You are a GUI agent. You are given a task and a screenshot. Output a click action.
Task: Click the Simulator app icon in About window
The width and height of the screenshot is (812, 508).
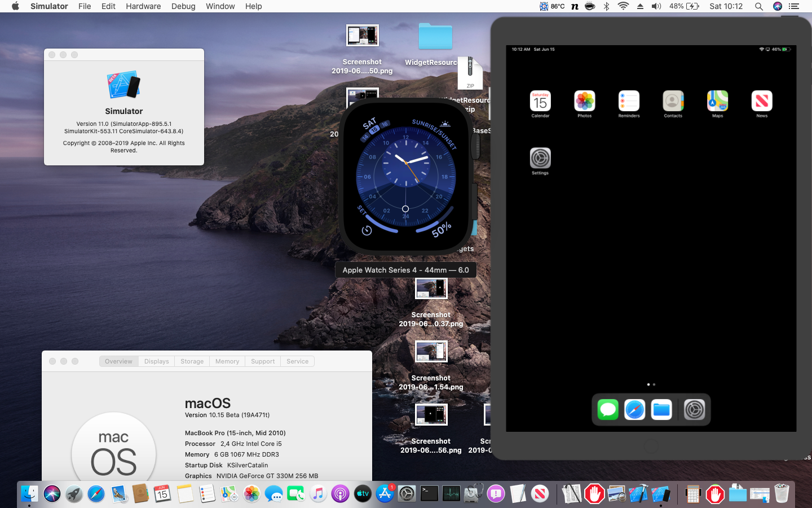(124, 85)
